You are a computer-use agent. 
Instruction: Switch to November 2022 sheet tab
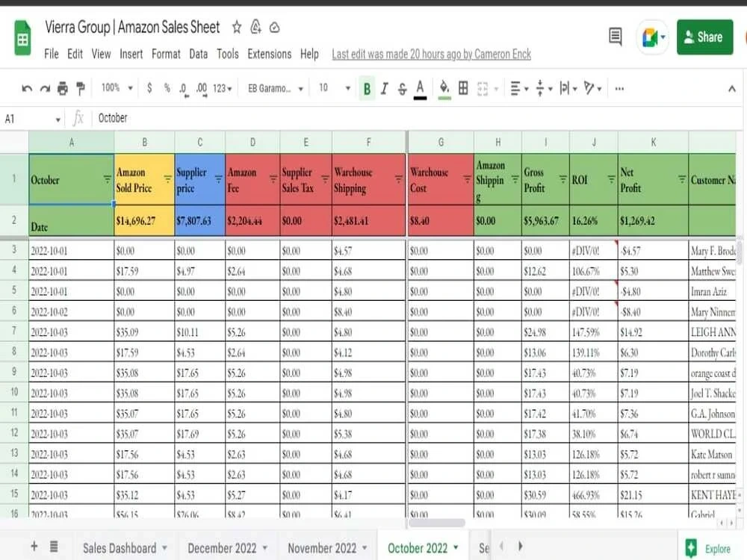point(327,547)
